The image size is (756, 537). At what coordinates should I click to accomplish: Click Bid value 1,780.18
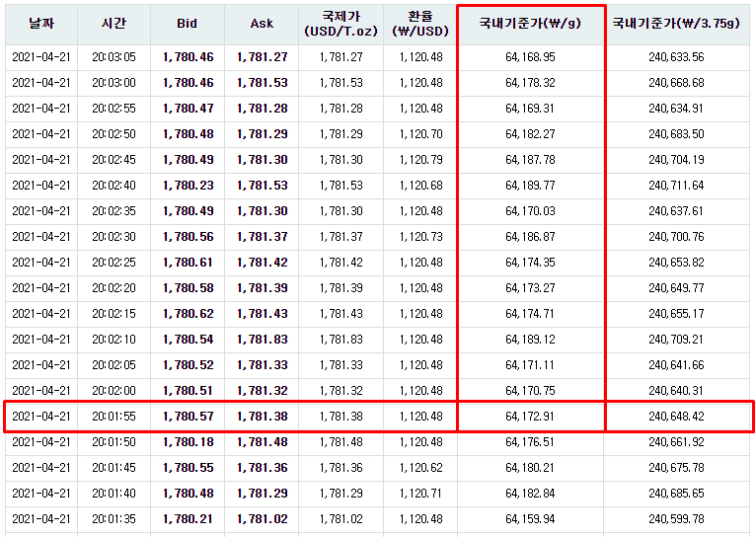tap(189, 442)
